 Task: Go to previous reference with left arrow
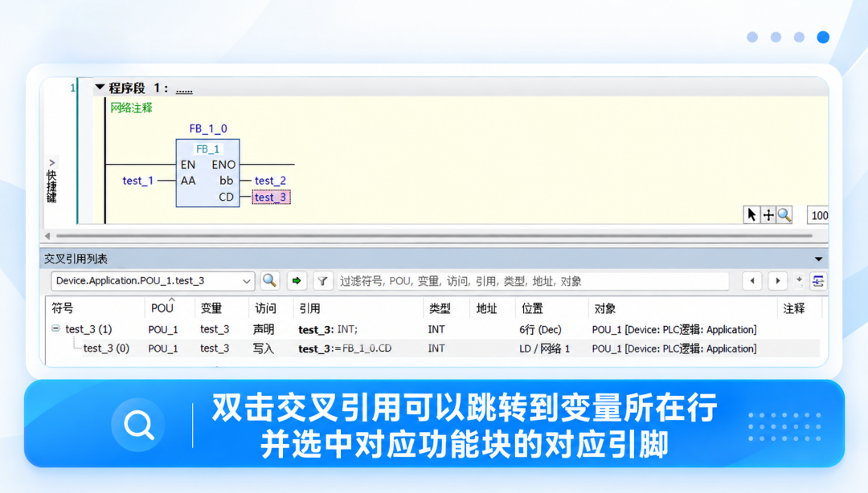pyautogui.click(x=751, y=281)
